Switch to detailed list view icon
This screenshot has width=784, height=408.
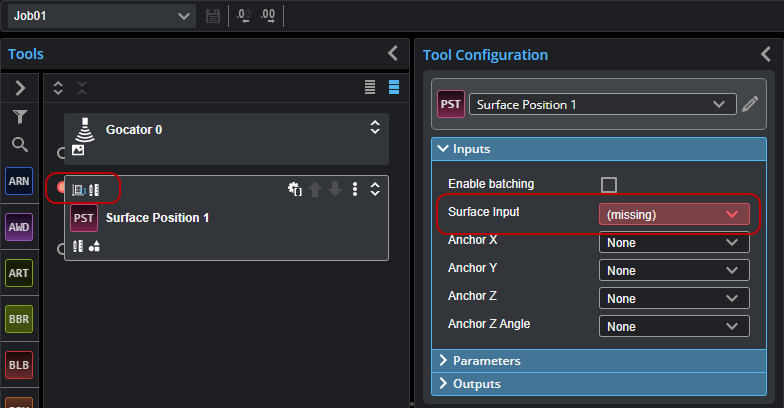[x=394, y=88]
